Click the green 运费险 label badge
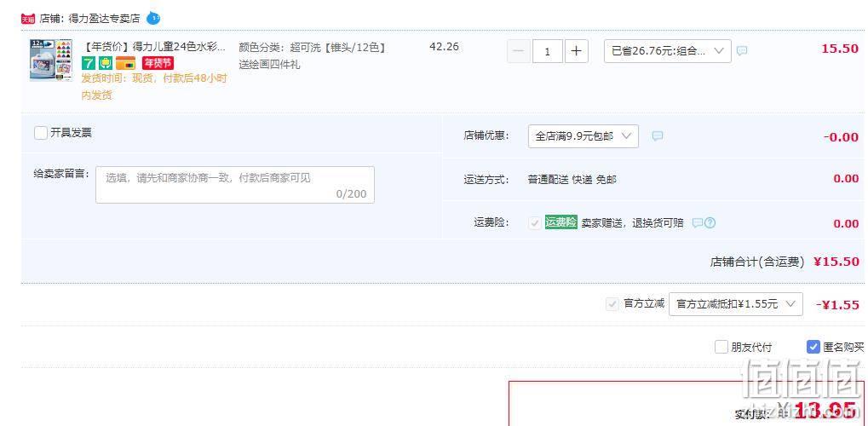The height and width of the screenshot is (426, 868). tap(561, 222)
